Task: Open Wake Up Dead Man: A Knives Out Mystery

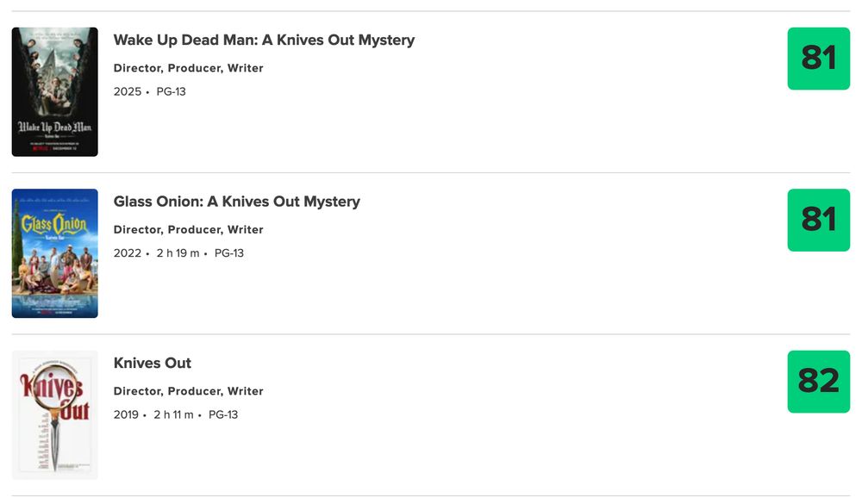Action: [264, 40]
